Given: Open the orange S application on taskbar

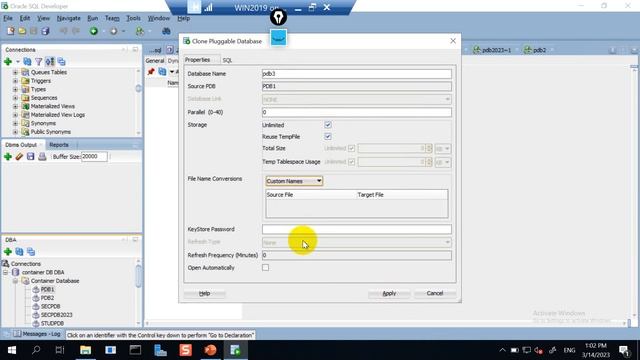Looking at the screenshot, I should (x=186, y=350).
